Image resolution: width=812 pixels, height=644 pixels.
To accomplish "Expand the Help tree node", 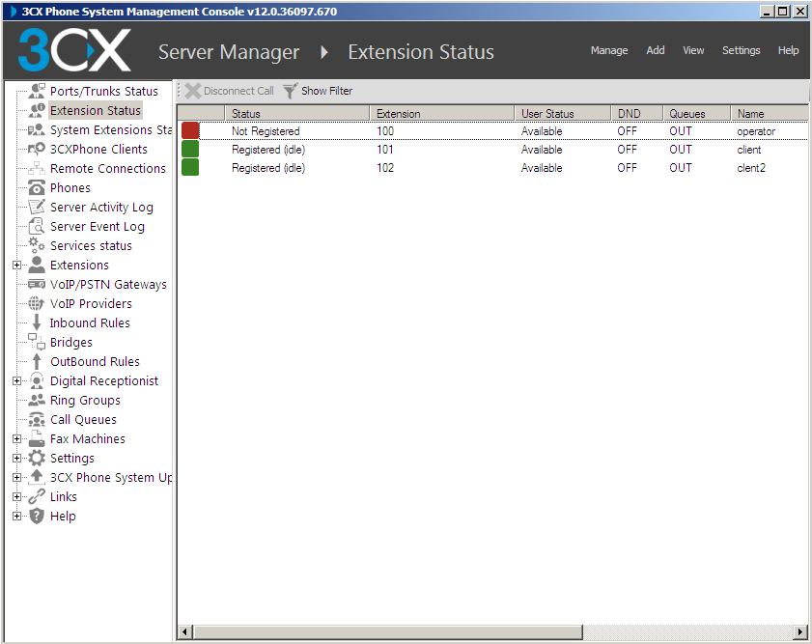I will (x=16, y=517).
